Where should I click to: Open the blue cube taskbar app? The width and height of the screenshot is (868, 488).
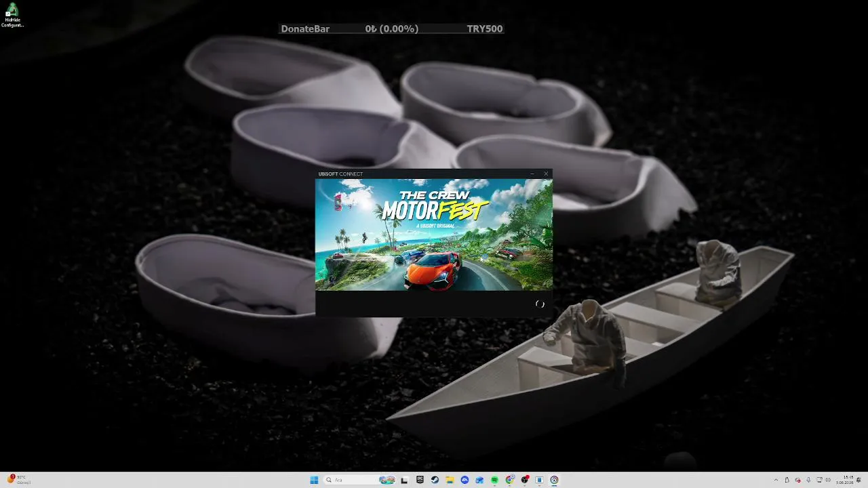click(x=479, y=480)
